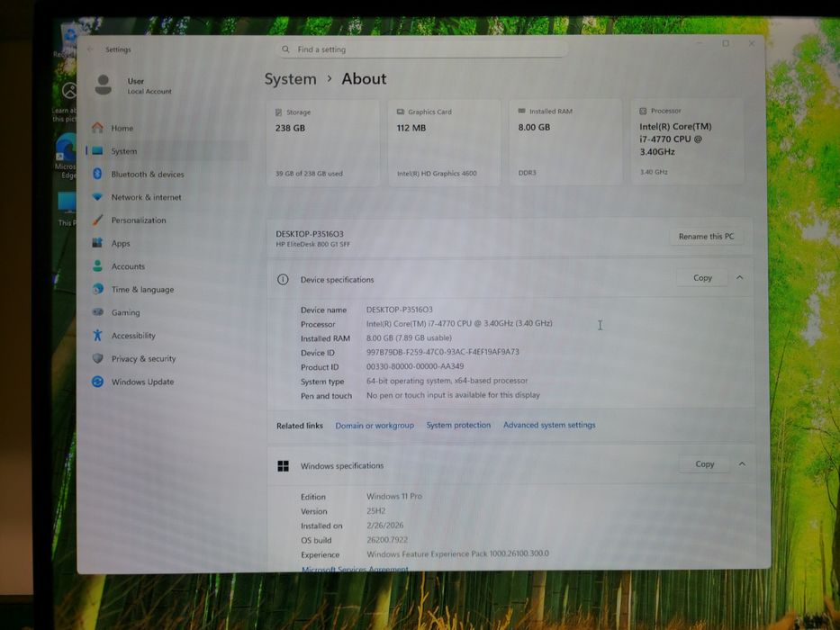Click the 238 GB Storage card
Image resolution: width=840 pixels, height=630 pixels.
point(323,142)
